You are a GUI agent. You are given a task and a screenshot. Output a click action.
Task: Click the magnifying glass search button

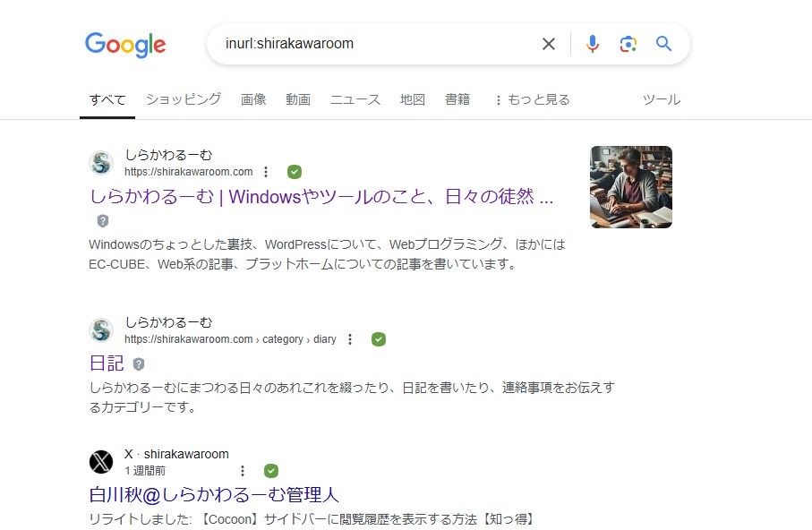click(663, 44)
